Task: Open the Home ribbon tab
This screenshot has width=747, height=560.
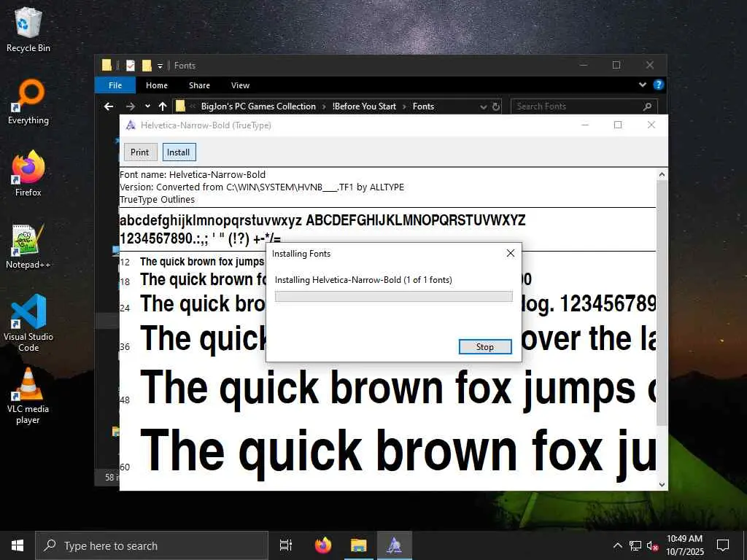Action: click(x=157, y=85)
